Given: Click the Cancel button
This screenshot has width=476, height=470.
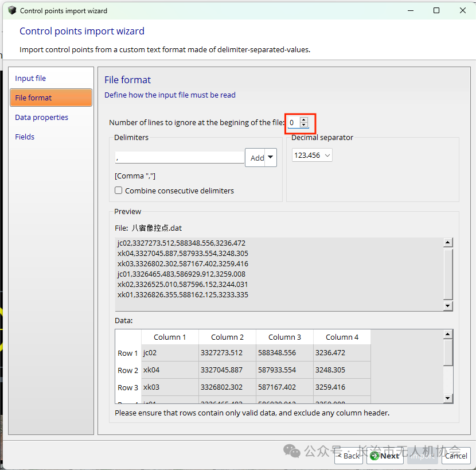Looking at the screenshot, I should pyautogui.click(x=456, y=456).
